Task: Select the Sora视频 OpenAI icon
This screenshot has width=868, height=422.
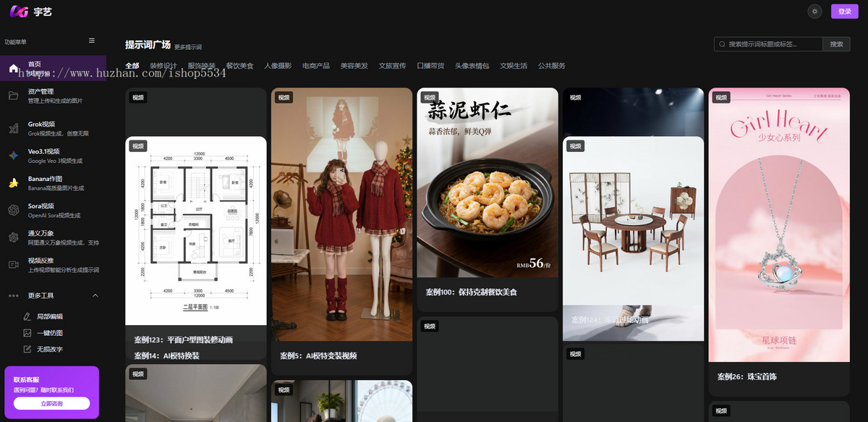Action: [x=13, y=210]
